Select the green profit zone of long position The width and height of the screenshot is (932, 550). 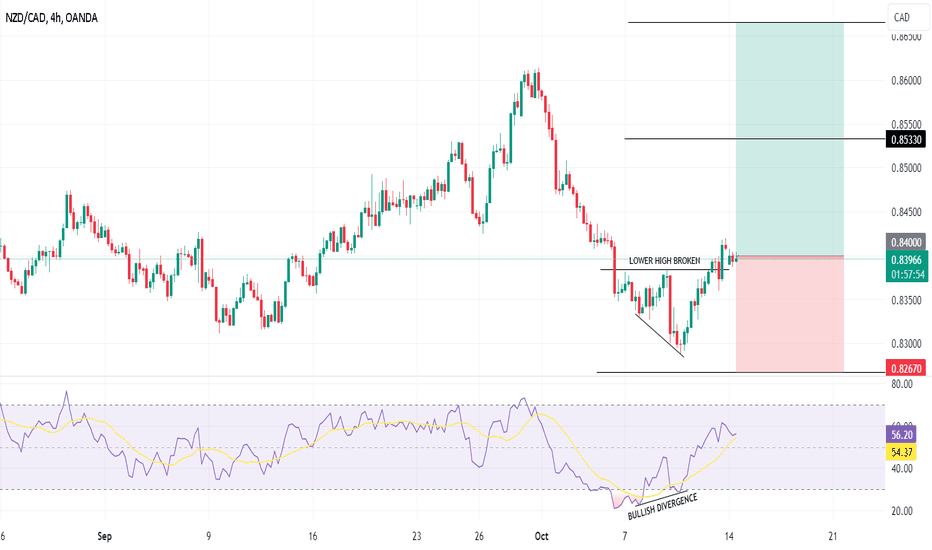tap(789, 139)
